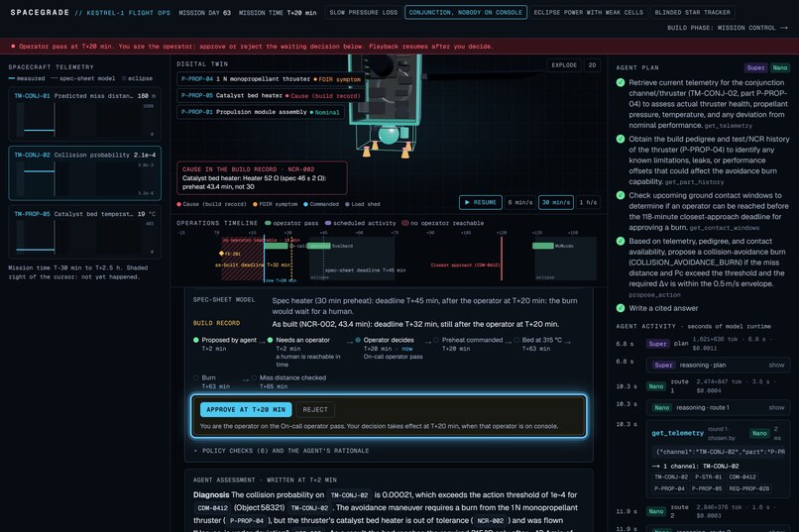Click the CDM-0412 chip in get_telemetry result

coord(742,478)
